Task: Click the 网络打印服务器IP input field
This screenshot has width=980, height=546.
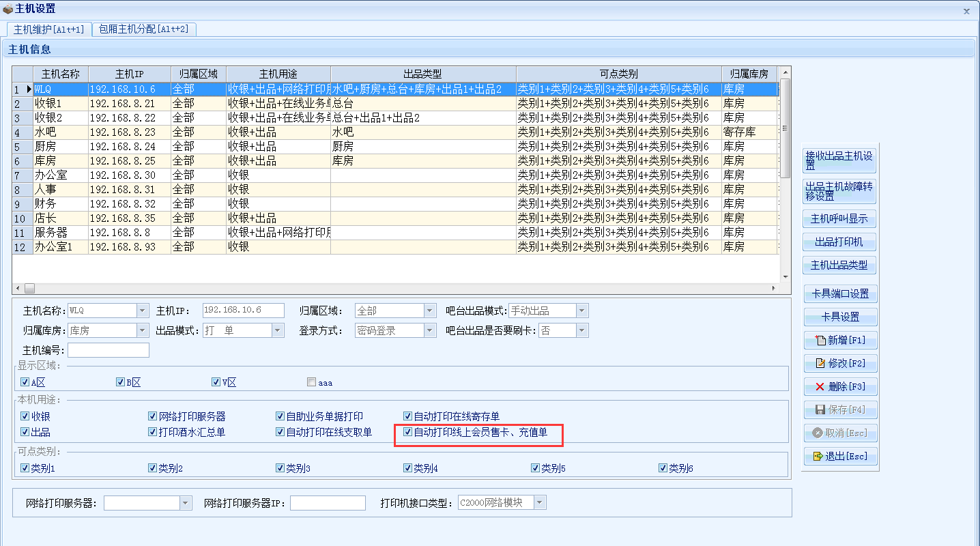Action: (x=328, y=503)
